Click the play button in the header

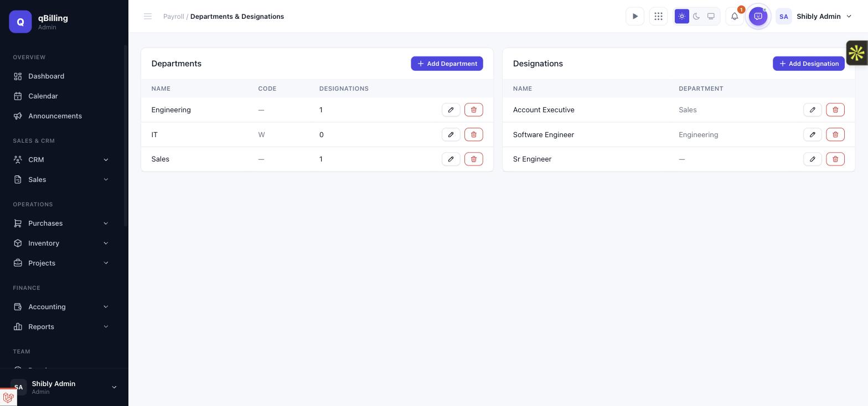635,17
